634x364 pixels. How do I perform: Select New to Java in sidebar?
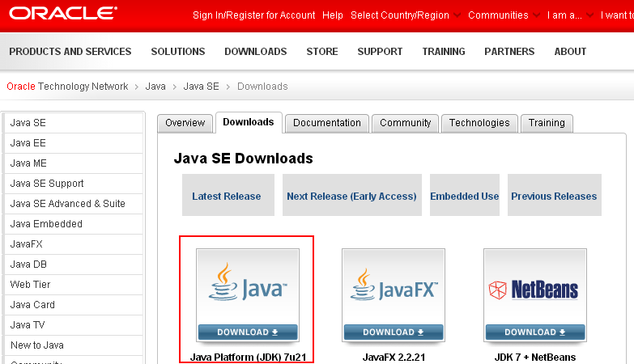point(73,345)
